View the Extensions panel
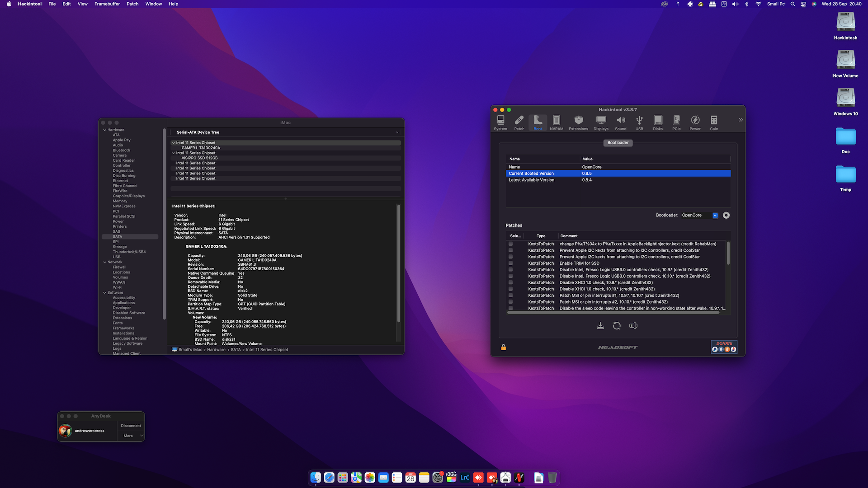The height and width of the screenshot is (488, 868). pos(578,122)
